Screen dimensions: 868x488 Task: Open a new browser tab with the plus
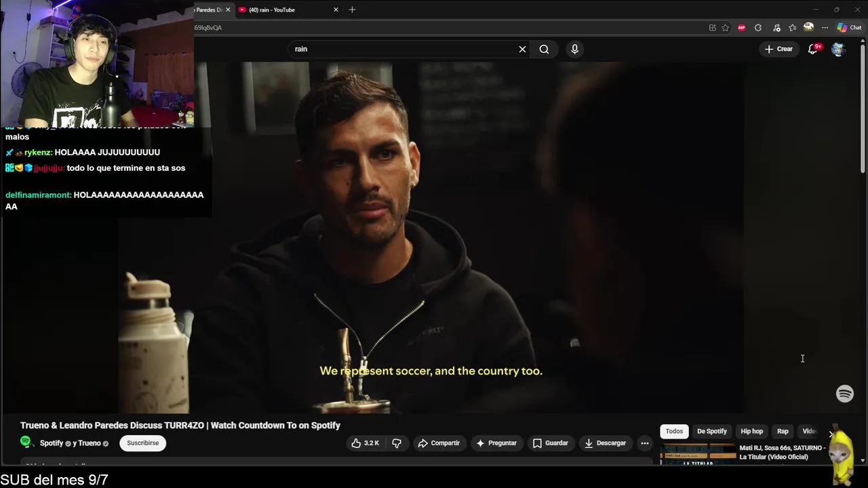352,9
